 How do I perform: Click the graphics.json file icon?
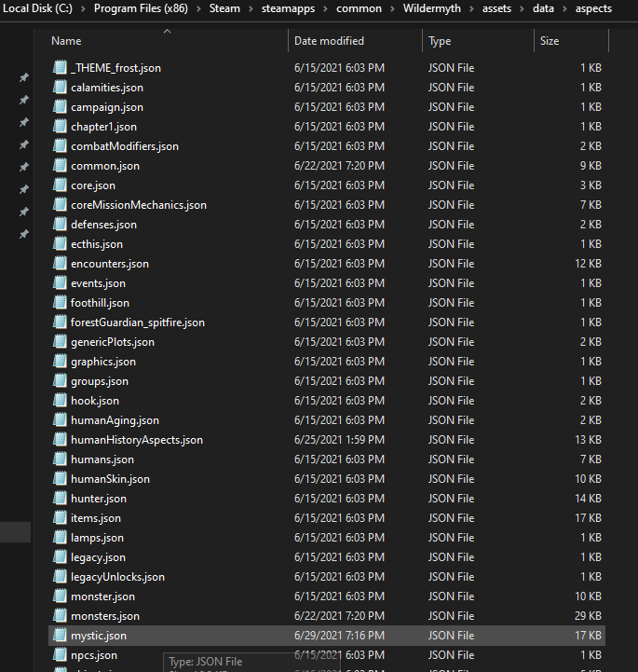coord(60,362)
